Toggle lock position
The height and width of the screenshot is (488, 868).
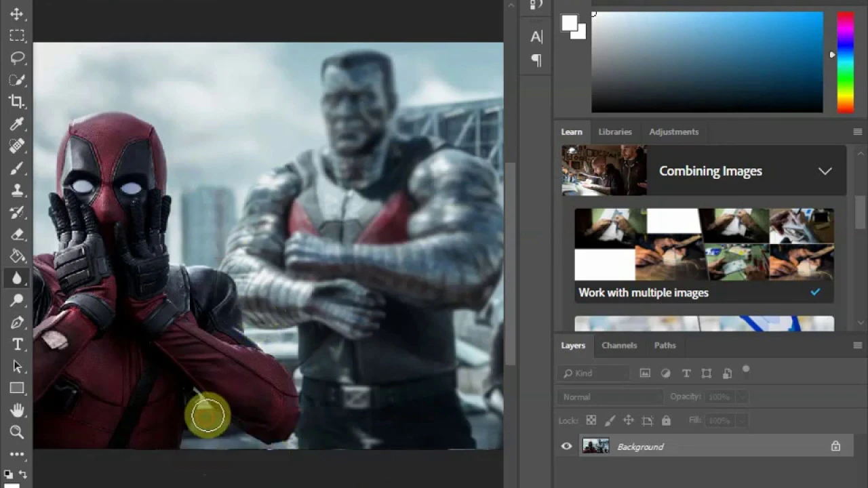tap(628, 421)
